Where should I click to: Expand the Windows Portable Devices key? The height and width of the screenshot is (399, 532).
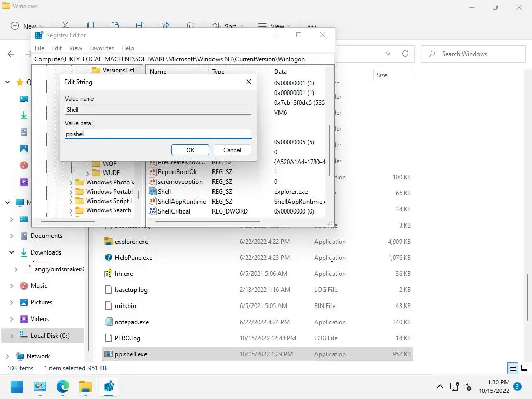click(71, 192)
